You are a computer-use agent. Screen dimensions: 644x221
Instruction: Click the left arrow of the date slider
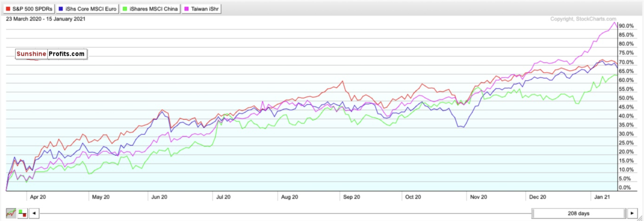coord(34,213)
